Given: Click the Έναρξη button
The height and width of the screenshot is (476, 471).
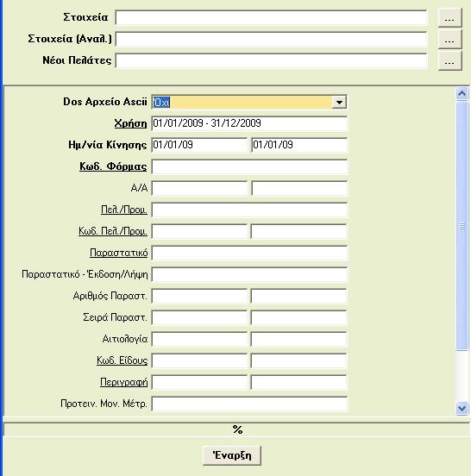Looking at the screenshot, I should [232, 455].
